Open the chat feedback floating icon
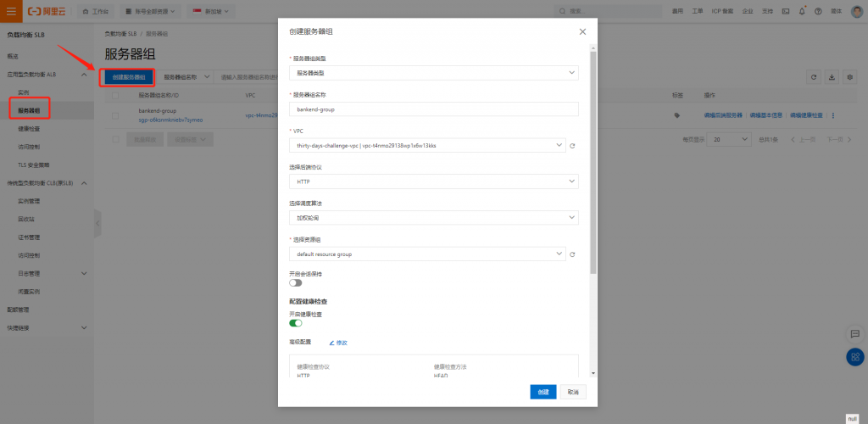 [x=854, y=334]
